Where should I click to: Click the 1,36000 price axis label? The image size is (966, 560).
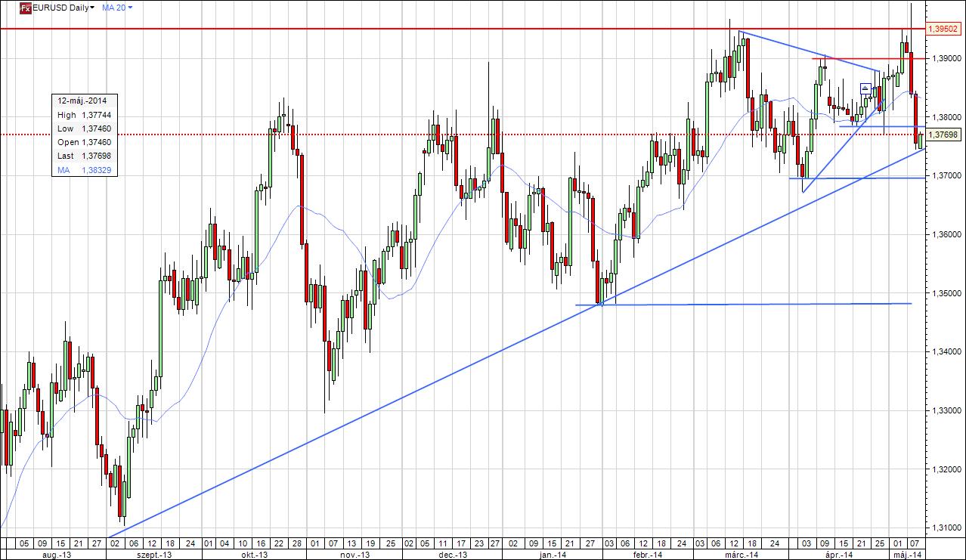click(946, 234)
